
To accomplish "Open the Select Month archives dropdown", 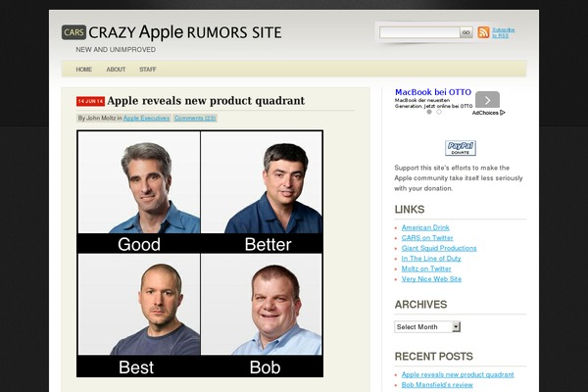I will pyautogui.click(x=427, y=326).
